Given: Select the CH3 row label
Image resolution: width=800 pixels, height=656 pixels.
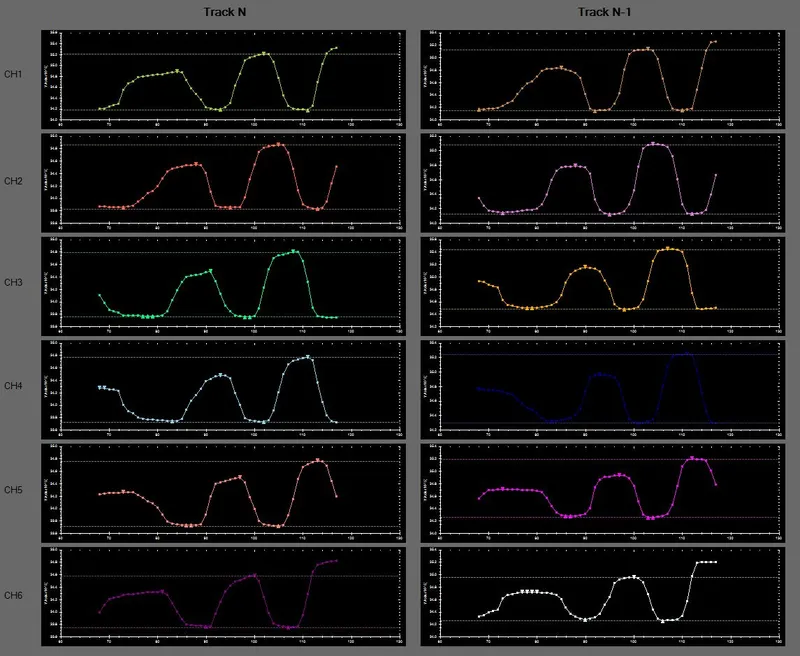Looking at the screenshot, I should pyautogui.click(x=14, y=284).
